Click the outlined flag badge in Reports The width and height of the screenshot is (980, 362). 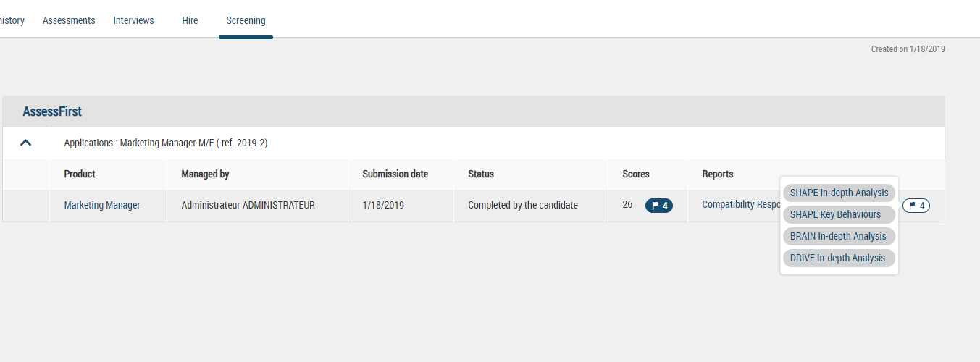coord(916,206)
